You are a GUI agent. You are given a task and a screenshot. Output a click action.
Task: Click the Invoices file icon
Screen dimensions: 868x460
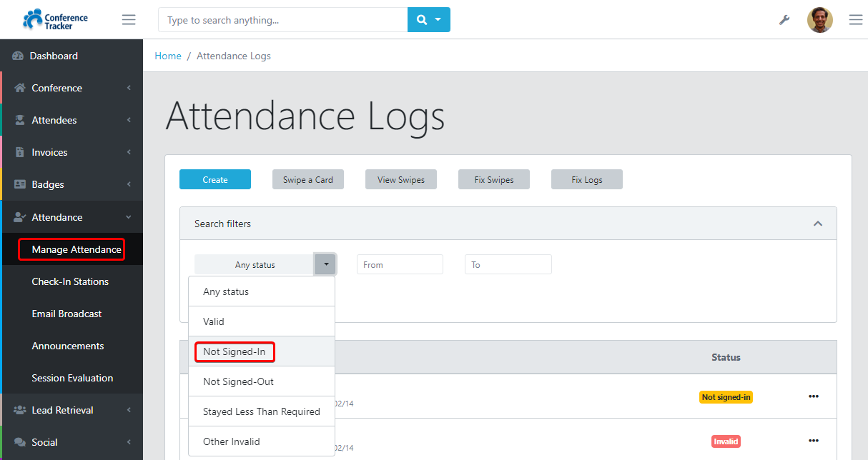tap(20, 152)
